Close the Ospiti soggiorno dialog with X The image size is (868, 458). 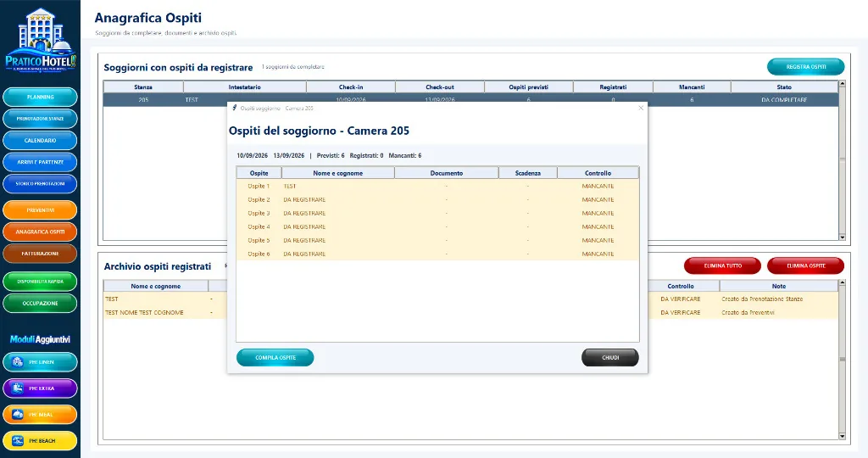641,108
